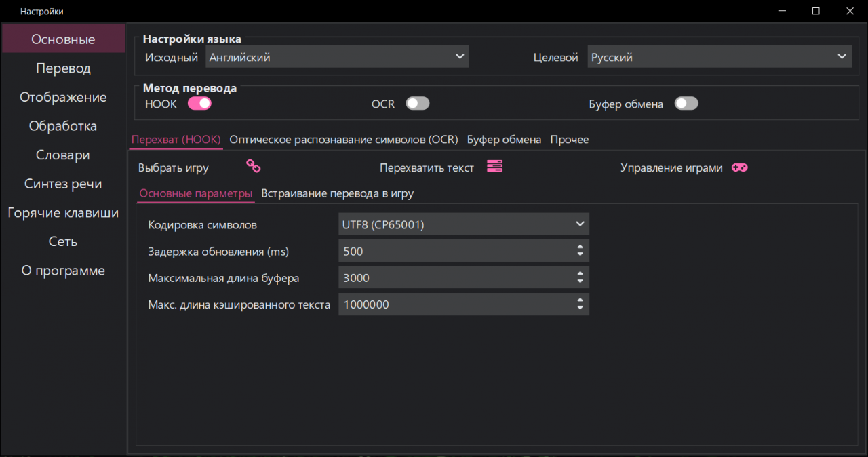Decrease Максимальная длина буфера with down arrow
This screenshot has width=868, height=457.
580,281
